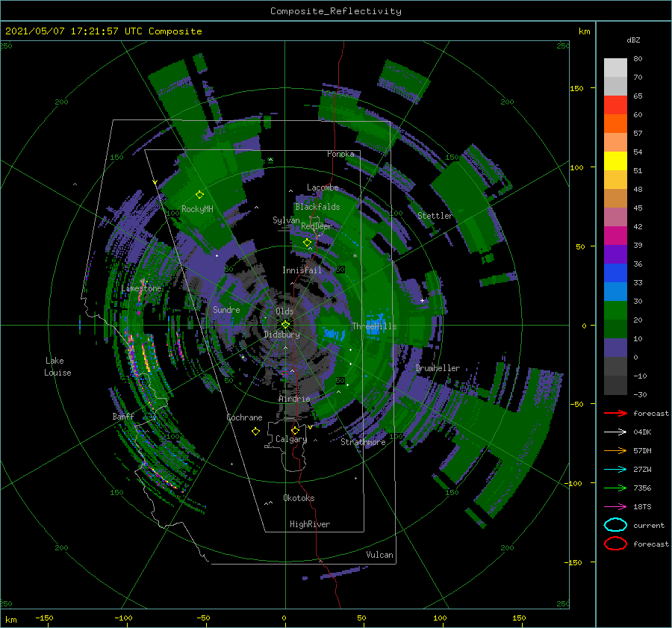Click the red forecast ellipse legend icon
Image resolution: width=672 pixels, height=628 pixels.
point(615,544)
